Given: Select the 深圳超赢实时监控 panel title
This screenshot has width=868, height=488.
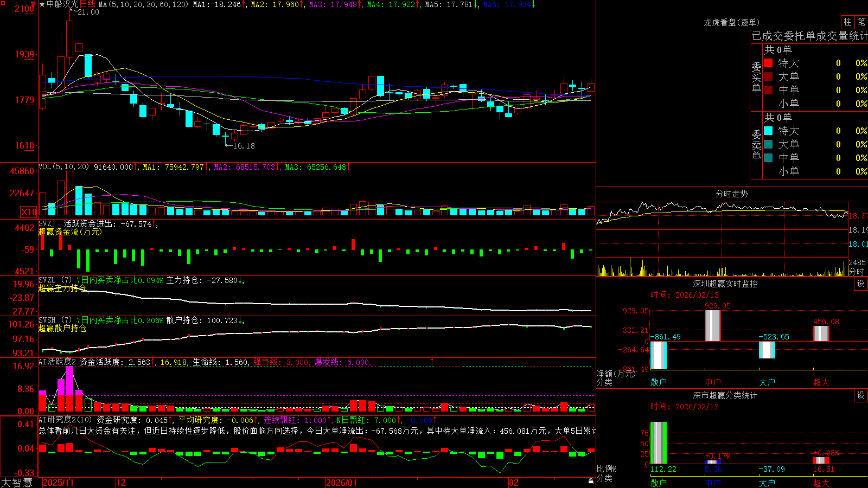Looking at the screenshot, I should [725, 284].
